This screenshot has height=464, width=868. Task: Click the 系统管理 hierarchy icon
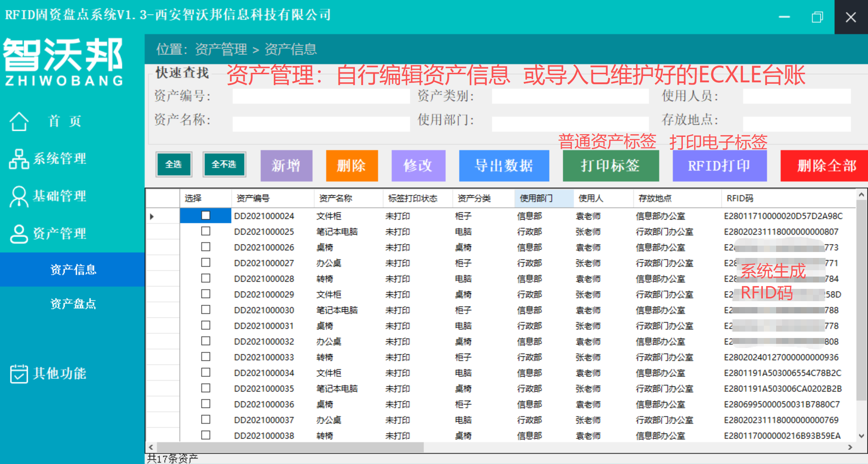click(x=19, y=159)
